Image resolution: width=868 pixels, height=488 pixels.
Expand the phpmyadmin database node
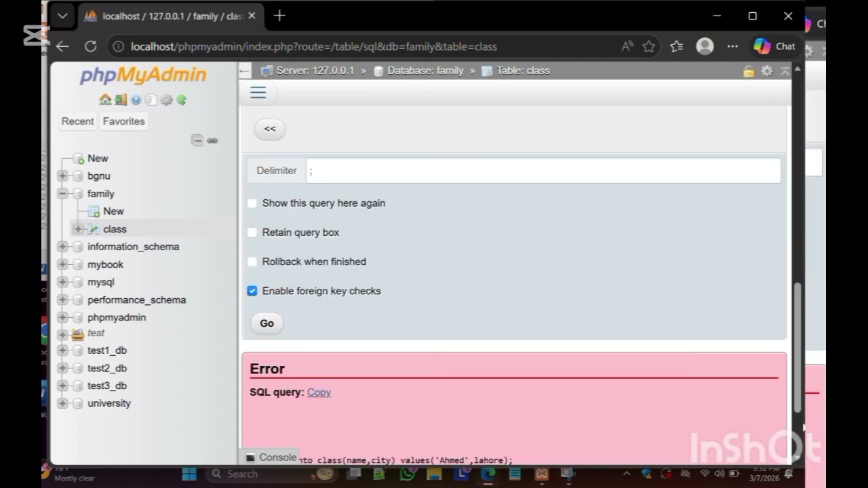click(x=62, y=317)
